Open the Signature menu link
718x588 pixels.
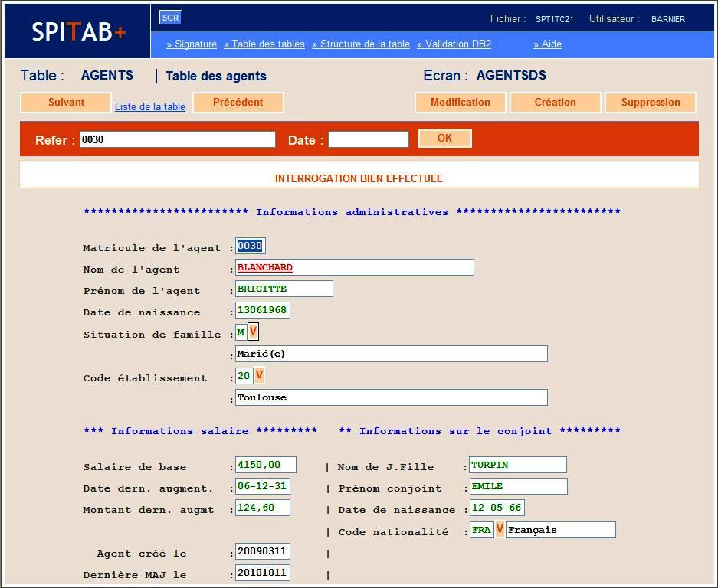192,44
